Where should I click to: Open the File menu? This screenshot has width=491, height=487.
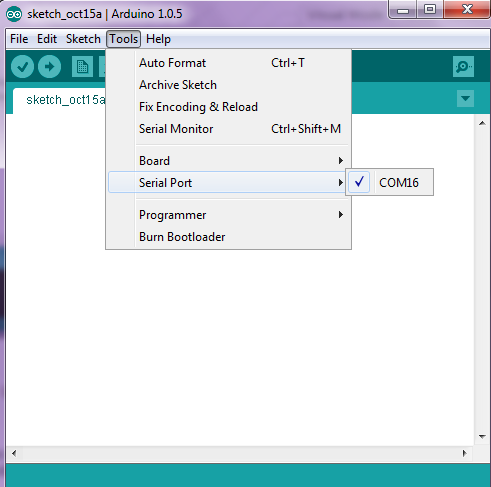[19, 39]
